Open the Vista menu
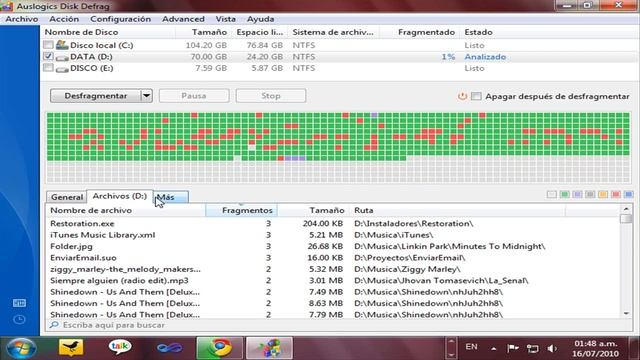Screen dimensions: 640x360 [225, 19]
